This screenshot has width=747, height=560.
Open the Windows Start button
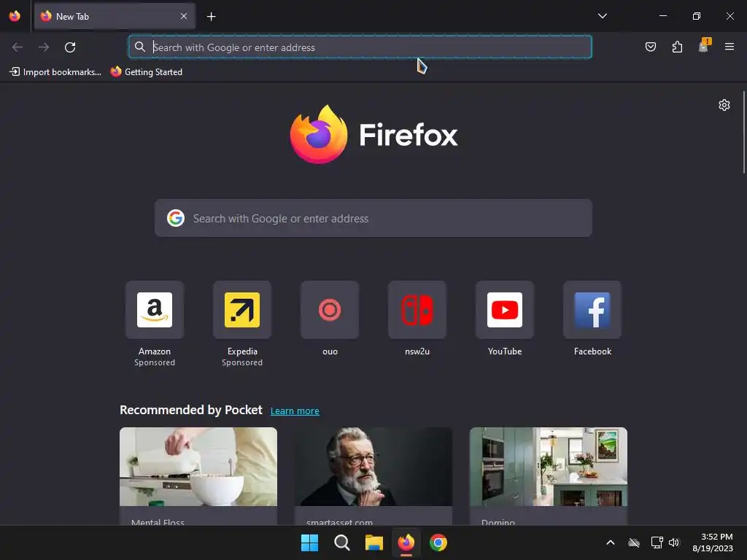click(309, 542)
